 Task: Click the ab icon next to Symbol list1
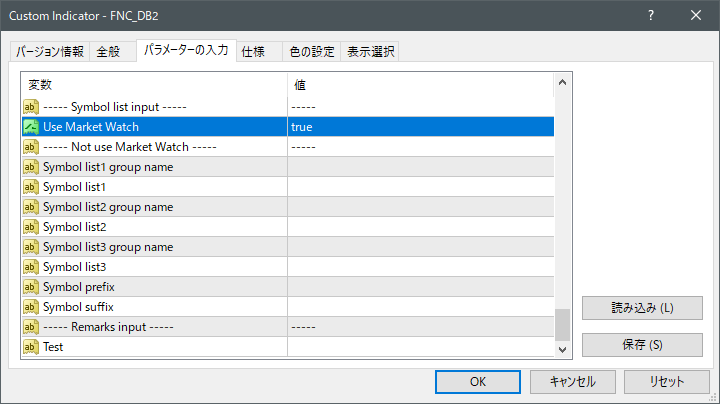click(x=31, y=187)
